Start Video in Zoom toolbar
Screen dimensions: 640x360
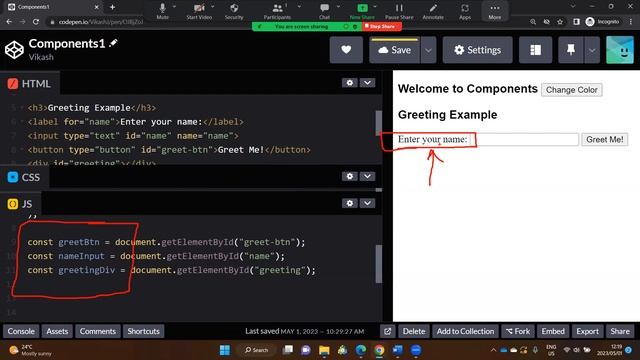click(x=199, y=11)
